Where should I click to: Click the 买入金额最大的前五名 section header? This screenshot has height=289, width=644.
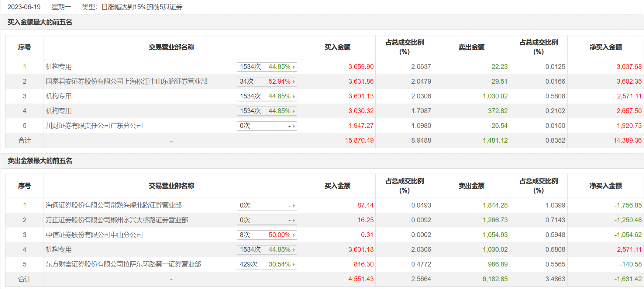click(x=40, y=22)
